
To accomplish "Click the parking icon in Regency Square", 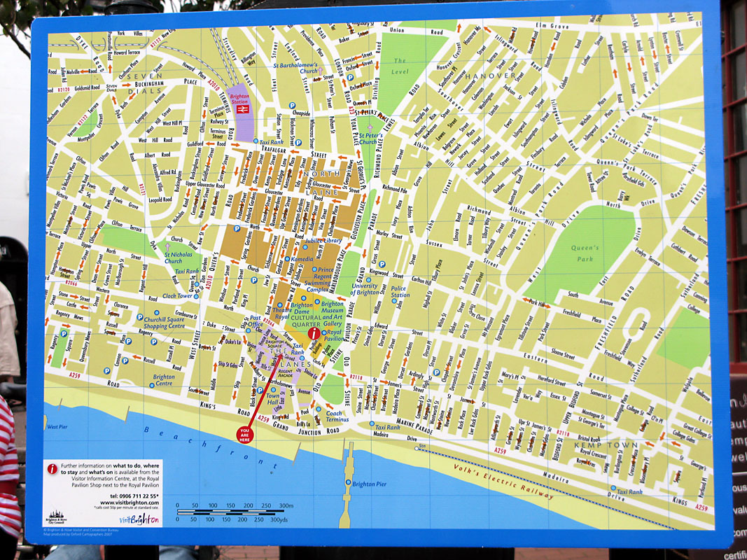I will click(x=64, y=334).
